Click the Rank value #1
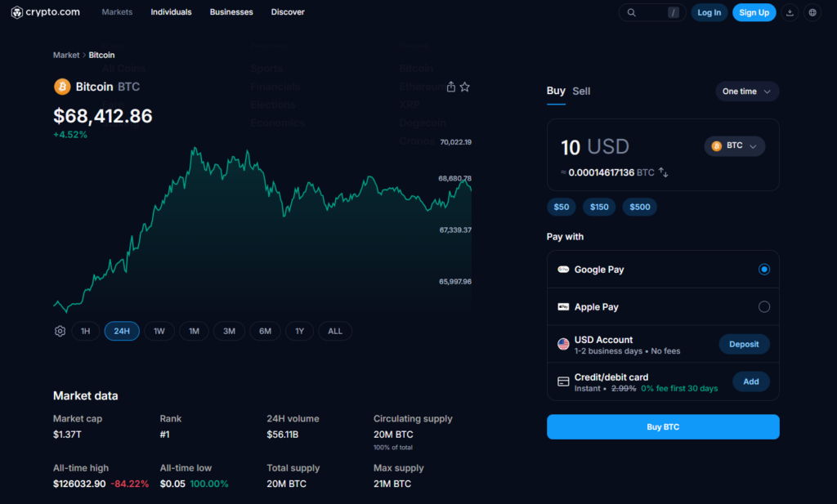This screenshot has height=504, width=837. 164,435
